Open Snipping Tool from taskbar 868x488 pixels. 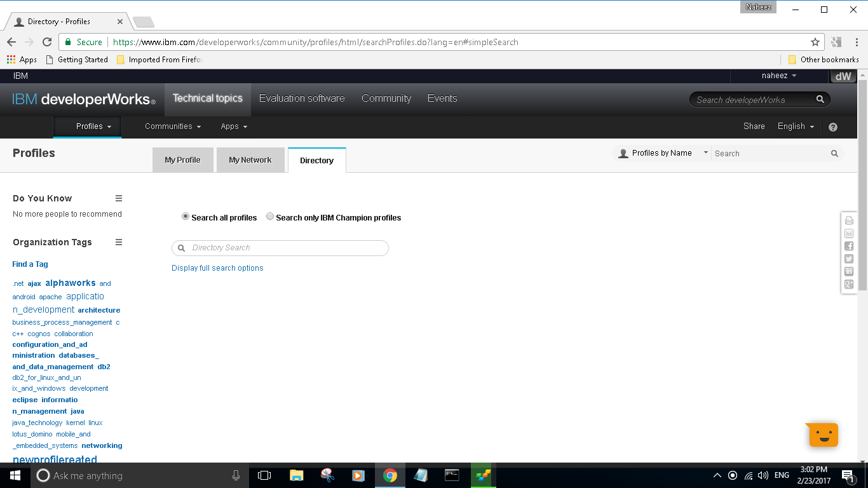[x=327, y=475]
